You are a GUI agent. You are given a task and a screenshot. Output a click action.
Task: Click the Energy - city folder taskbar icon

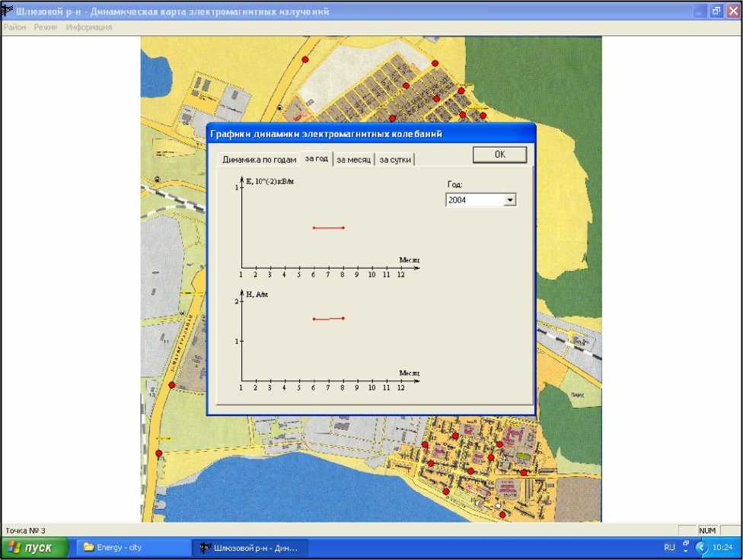coord(89,547)
